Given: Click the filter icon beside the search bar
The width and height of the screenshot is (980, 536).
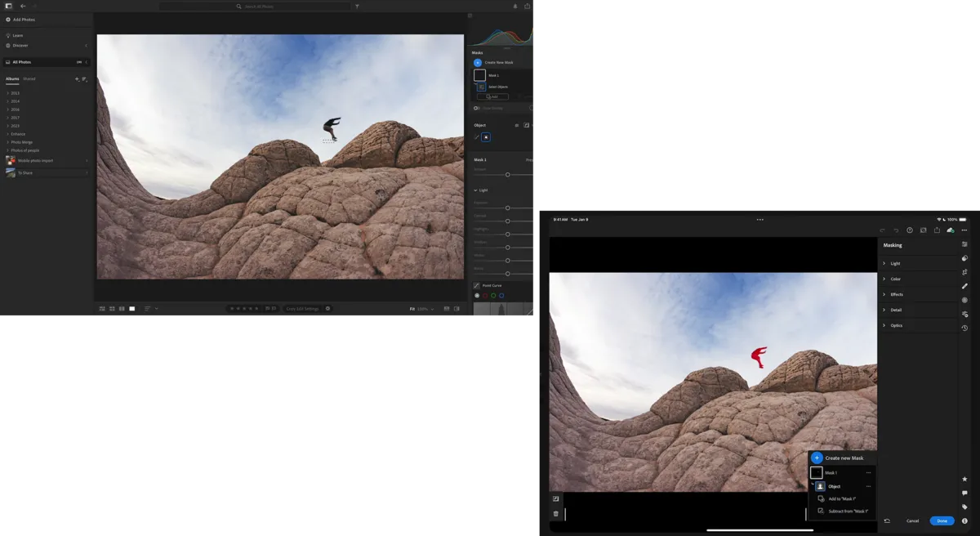Looking at the screenshot, I should 357,6.
